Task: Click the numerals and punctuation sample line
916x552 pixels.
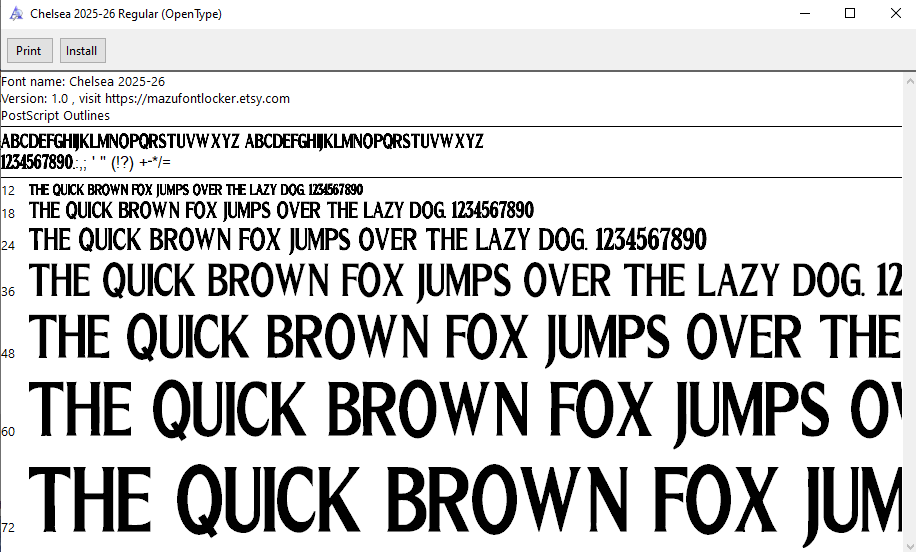Action: 86,162
